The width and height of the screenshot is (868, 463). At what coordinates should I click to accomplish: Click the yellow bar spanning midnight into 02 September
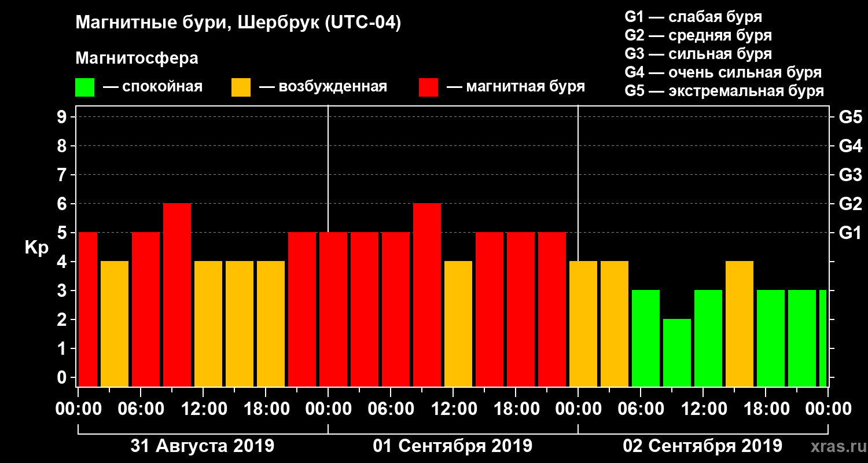coord(583,324)
